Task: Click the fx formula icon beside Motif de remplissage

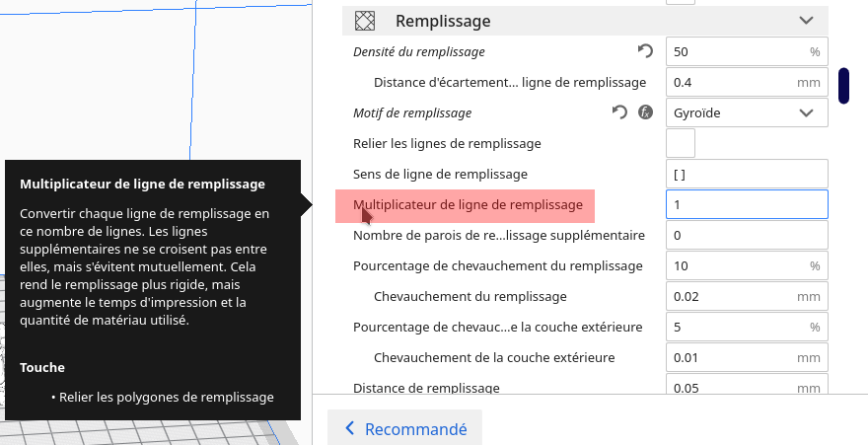Action: (645, 112)
